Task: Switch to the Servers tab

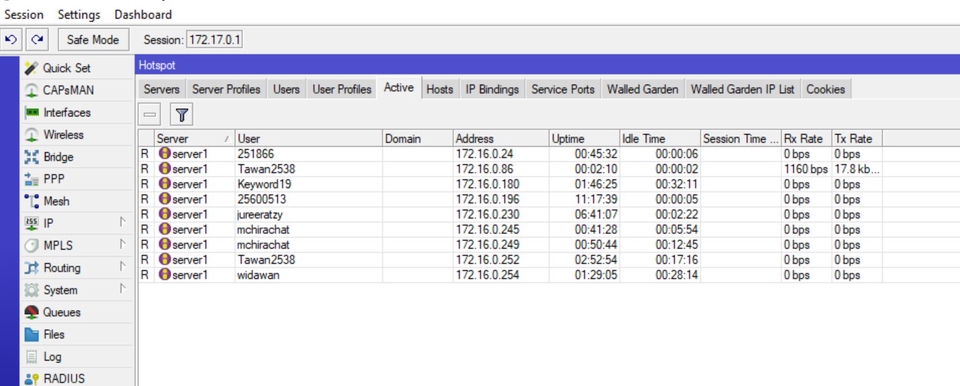Action: 162,89
